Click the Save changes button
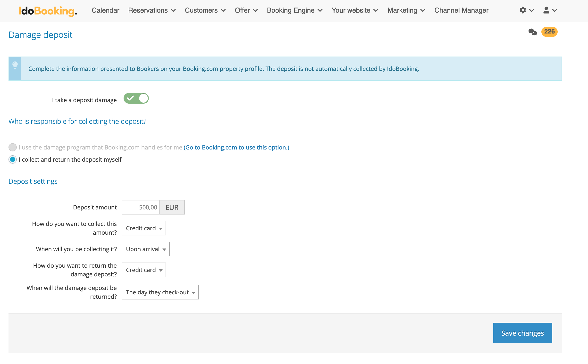Image resolution: width=588 pixels, height=364 pixels. (x=522, y=333)
